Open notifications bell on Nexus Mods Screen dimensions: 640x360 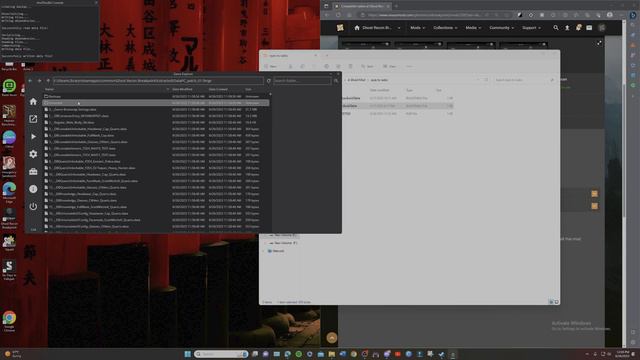click(x=578, y=28)
